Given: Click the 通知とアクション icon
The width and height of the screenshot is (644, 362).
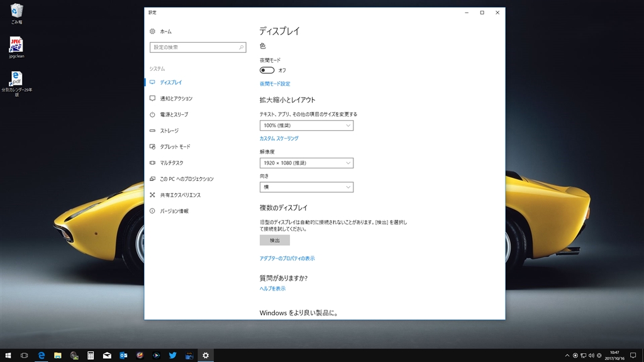Looking at the screenshot, I should tap(152, 98).
